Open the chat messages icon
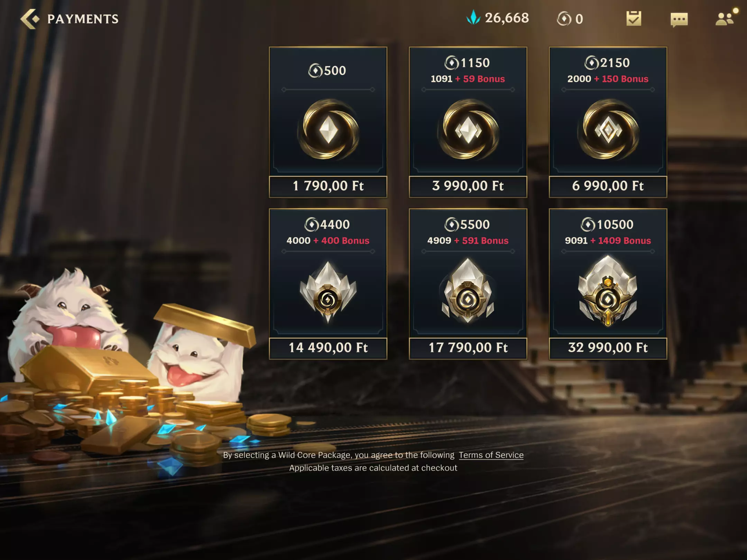Viewport: 747px width, 560px height. 679,20
